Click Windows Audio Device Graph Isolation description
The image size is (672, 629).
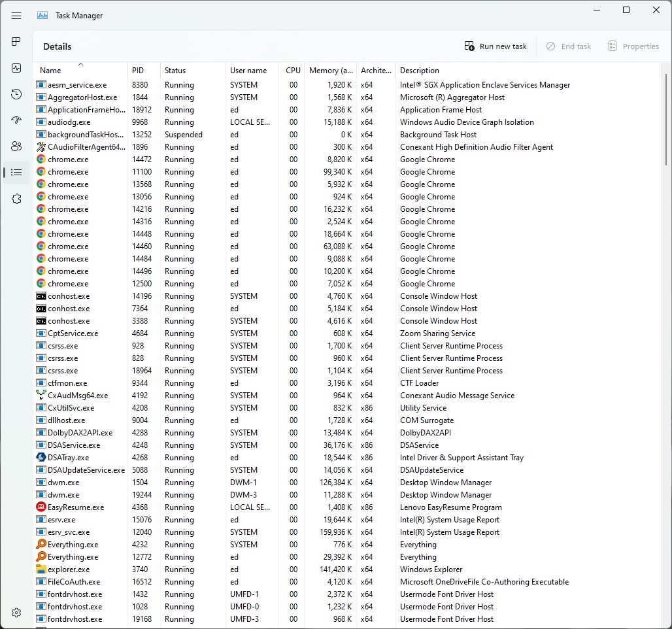467,123
